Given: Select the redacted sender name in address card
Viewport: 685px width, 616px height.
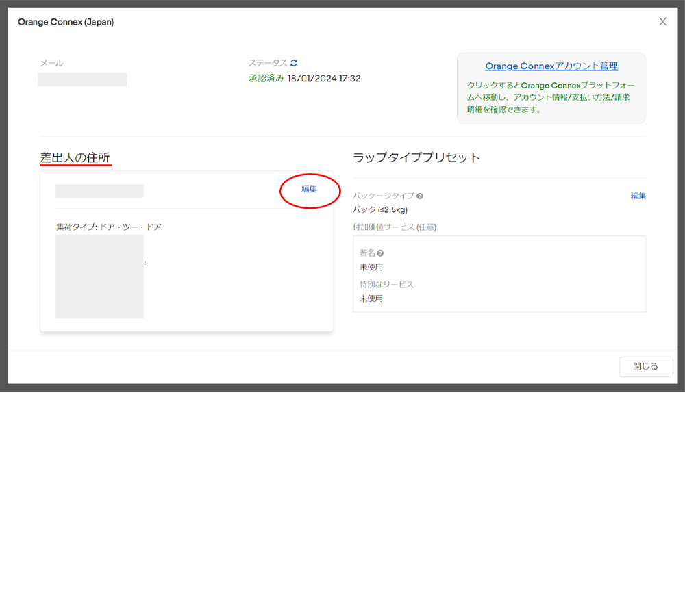Looking at the screenshot, I should (x=99, y=191).
